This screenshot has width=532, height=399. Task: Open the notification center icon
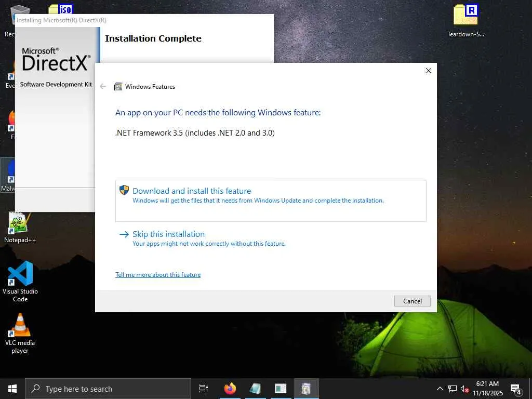(516, 389)
